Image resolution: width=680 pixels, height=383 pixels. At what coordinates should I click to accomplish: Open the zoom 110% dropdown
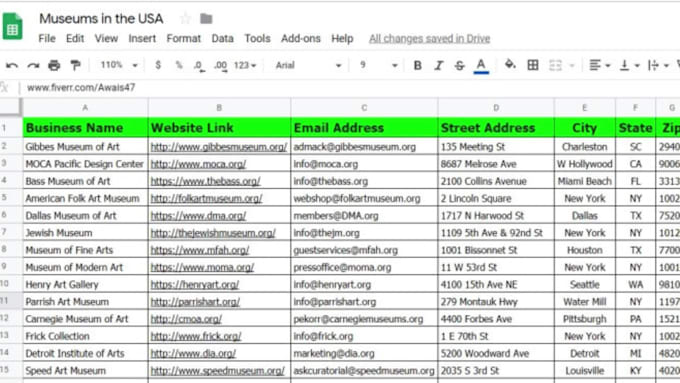pos(119,65)
